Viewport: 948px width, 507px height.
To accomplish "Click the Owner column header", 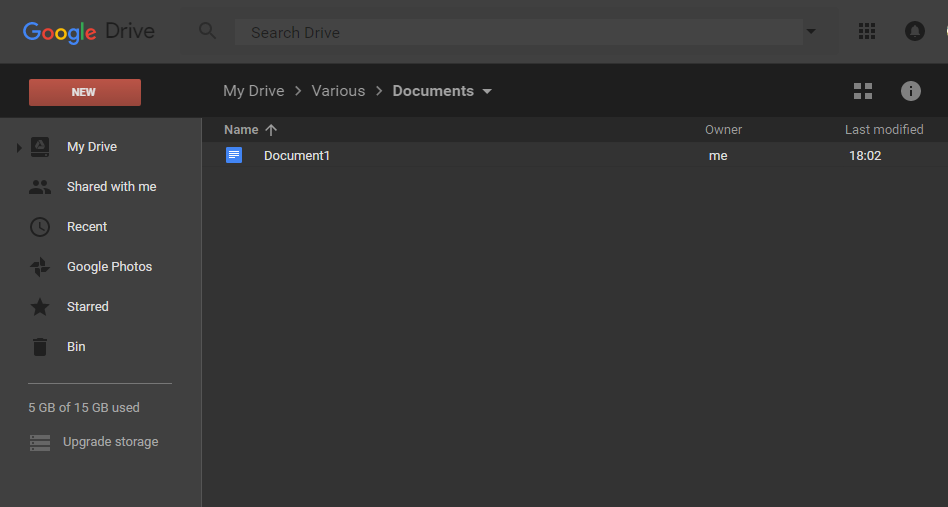I will point(723,130).
